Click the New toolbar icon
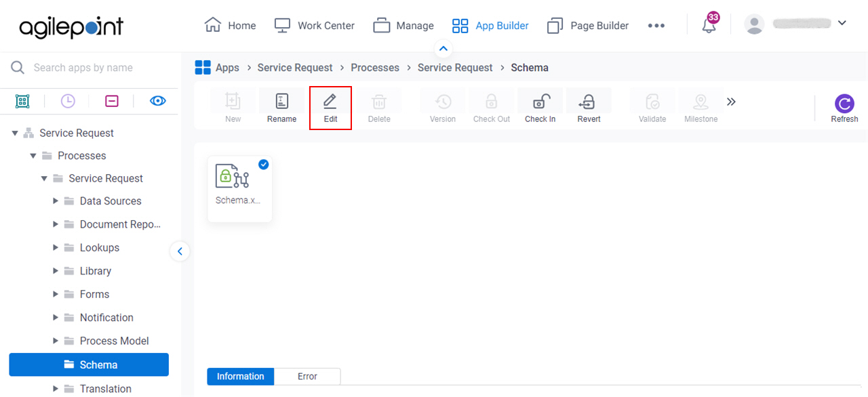This screenshot has width=868, height=397. pyautogui.click(x=233, y=102)
